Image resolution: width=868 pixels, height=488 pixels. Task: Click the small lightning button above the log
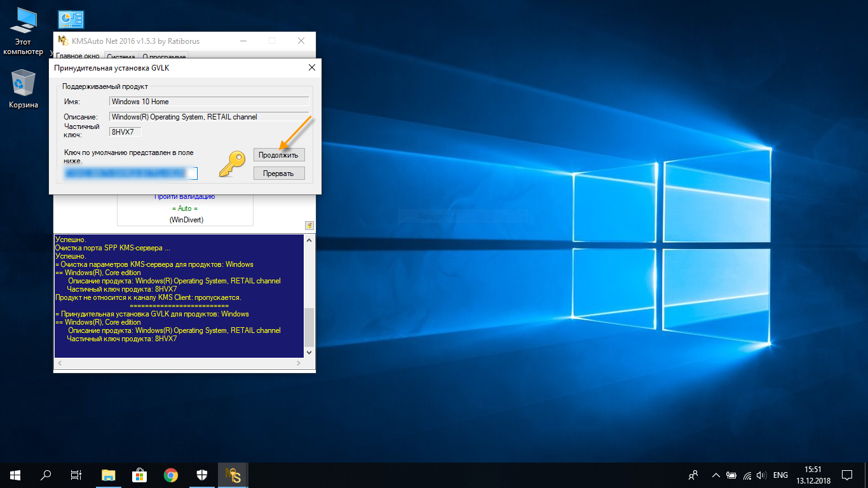coord(309,225)
